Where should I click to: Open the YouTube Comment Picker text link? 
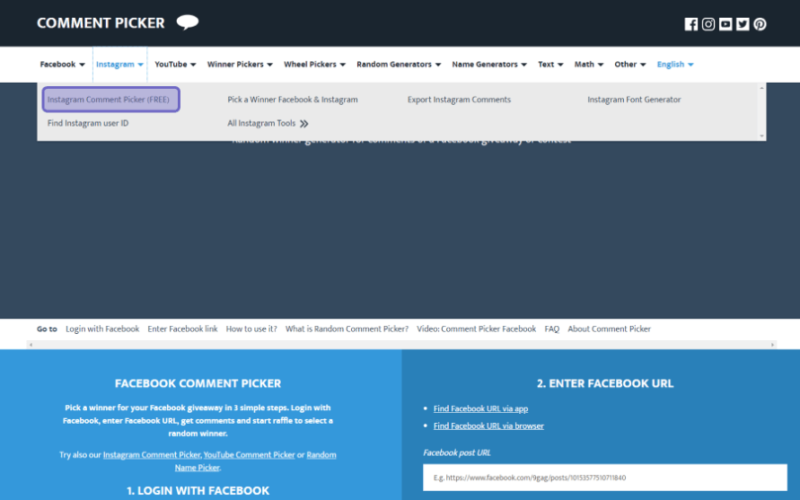tap(249, 455)
